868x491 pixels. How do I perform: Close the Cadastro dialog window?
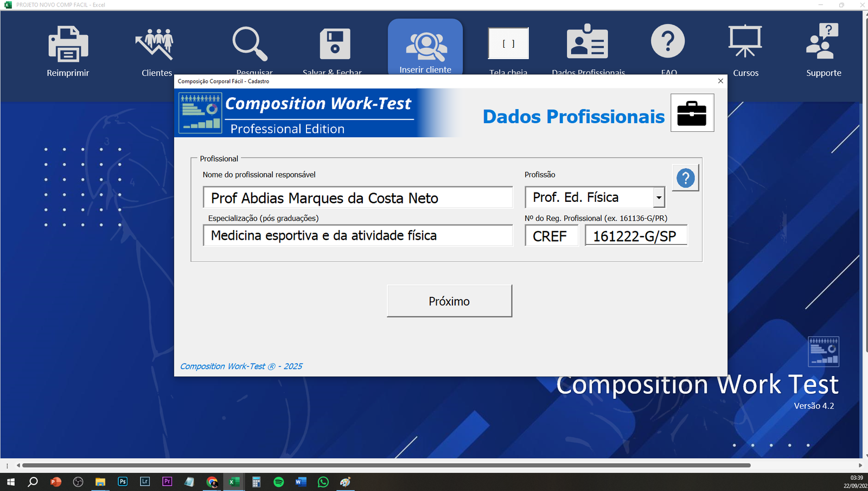[x=720, y=81]
